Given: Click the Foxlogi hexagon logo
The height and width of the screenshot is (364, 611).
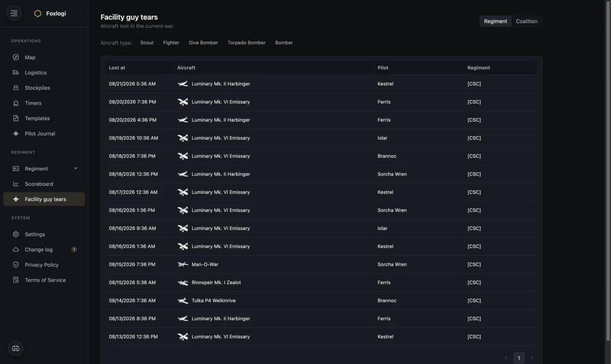Looking at the screenshot, I should click(37, 14).
